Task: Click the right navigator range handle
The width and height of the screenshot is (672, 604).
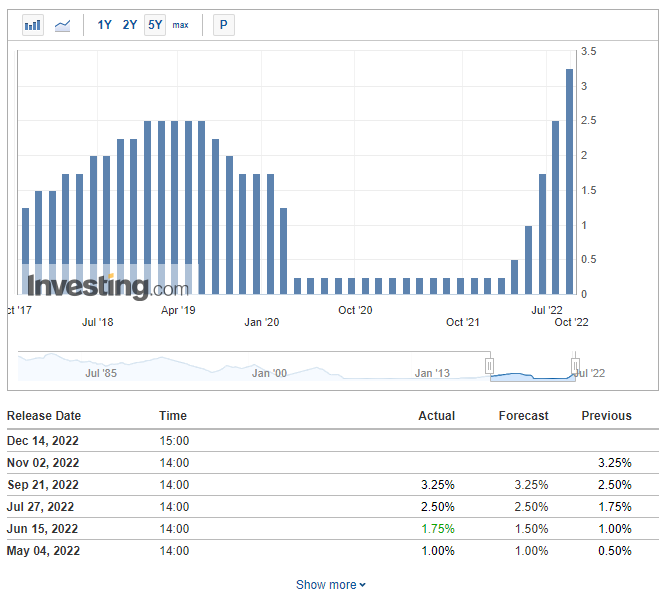Action: point(576,366)
